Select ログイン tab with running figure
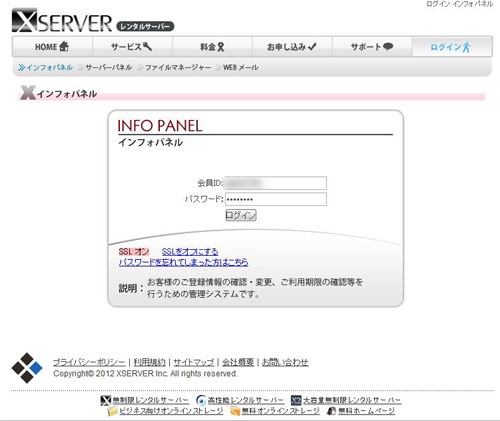 coord(452,47)
